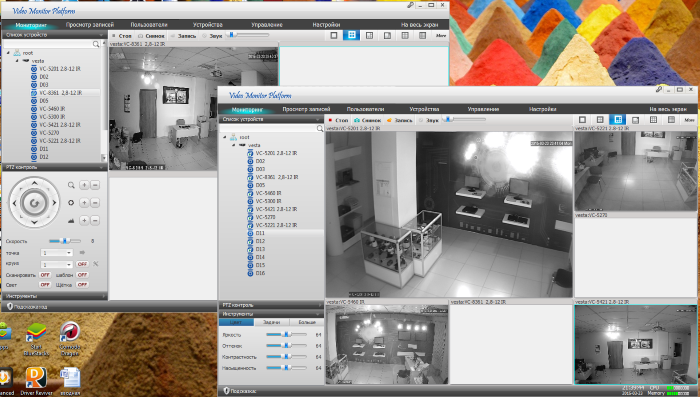This screenshot has height=397, width=700.
Task: Click the minus beside the focus ring icon
Action: point(95,203)
